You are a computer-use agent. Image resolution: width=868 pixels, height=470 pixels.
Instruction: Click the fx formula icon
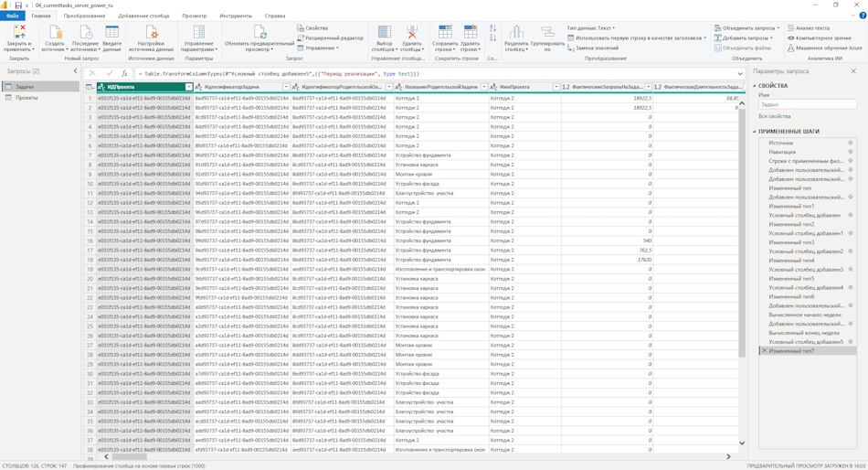tap(124, 73)
